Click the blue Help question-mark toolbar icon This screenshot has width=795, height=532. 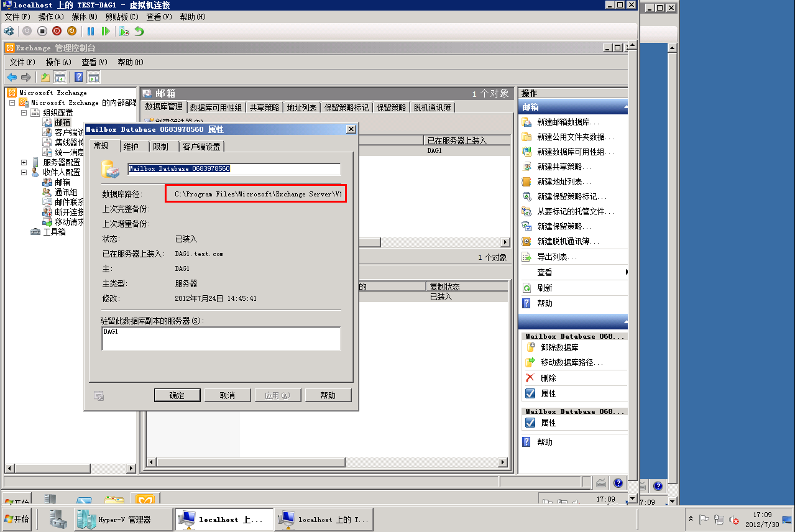79,77
